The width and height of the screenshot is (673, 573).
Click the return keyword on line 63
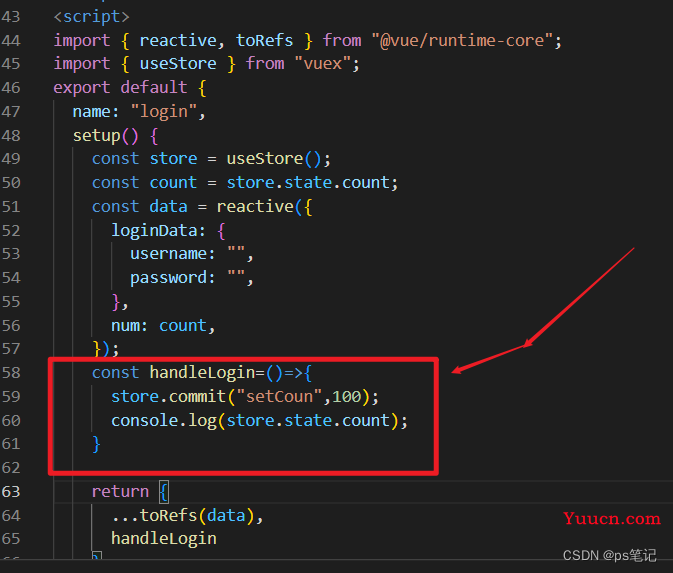(120, 491)
